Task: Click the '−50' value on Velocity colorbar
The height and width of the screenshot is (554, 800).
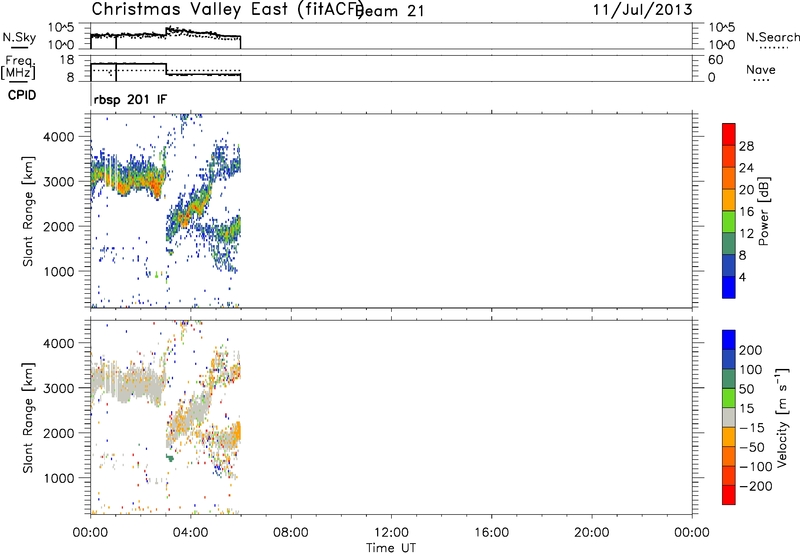Action: coord(752,447)
